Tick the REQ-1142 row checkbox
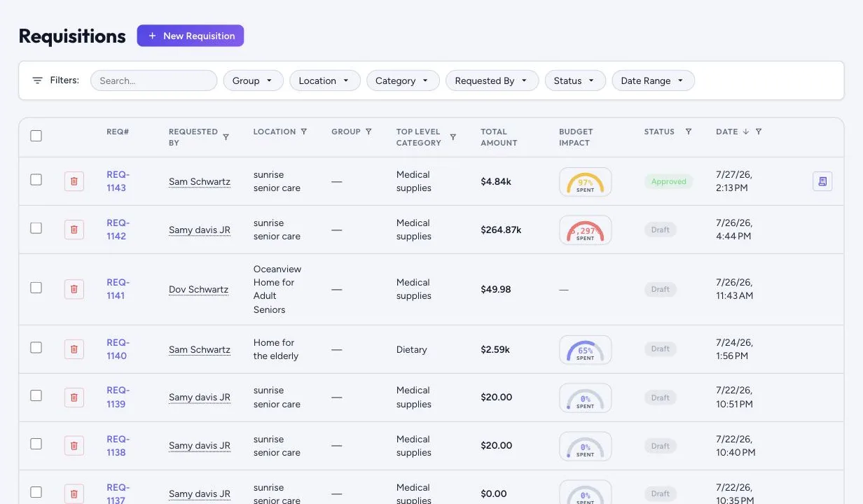This screenshot has height=504, width=863. (36, 228)
